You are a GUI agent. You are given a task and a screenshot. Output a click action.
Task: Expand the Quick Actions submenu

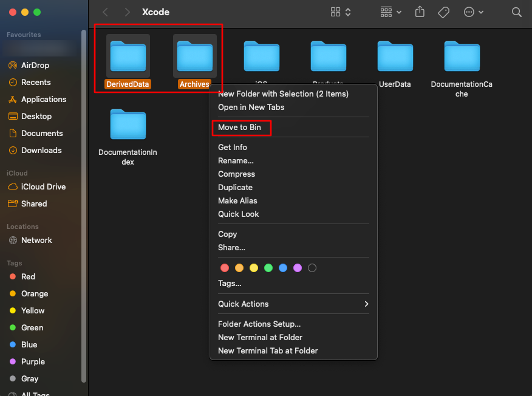293,304
